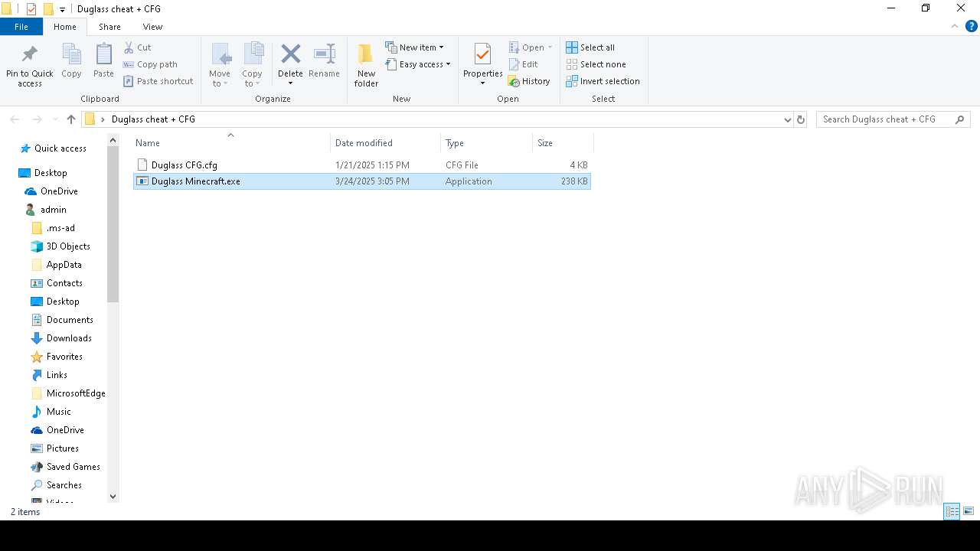
Task: Open the File menu tab
Action: pos(21,27)
